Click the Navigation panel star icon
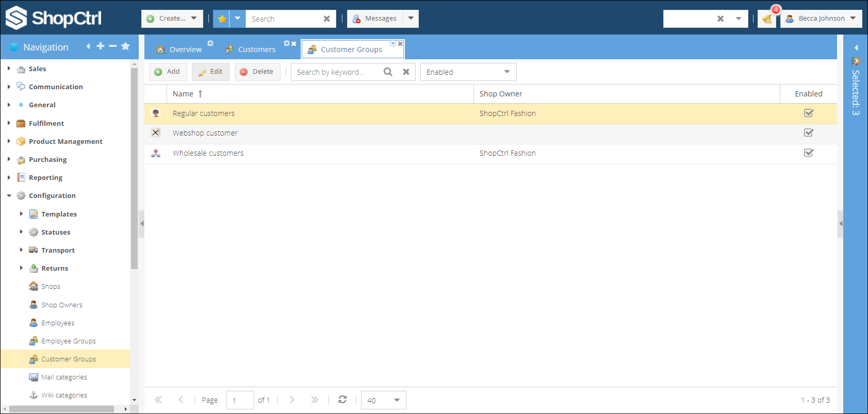 [125, 46]
